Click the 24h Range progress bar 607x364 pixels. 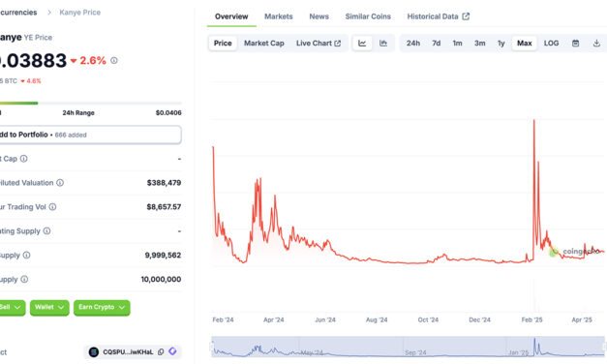pos(91,103)
